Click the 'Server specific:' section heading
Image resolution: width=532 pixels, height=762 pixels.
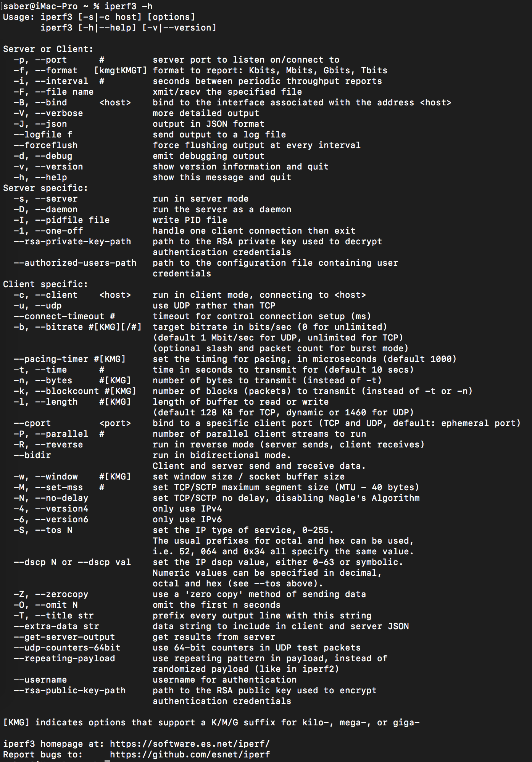point(45,188)
